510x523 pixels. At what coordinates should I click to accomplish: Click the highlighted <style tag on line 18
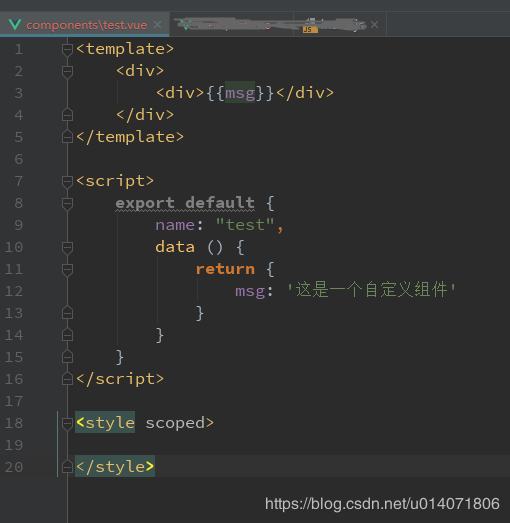(x=105, y=423)
